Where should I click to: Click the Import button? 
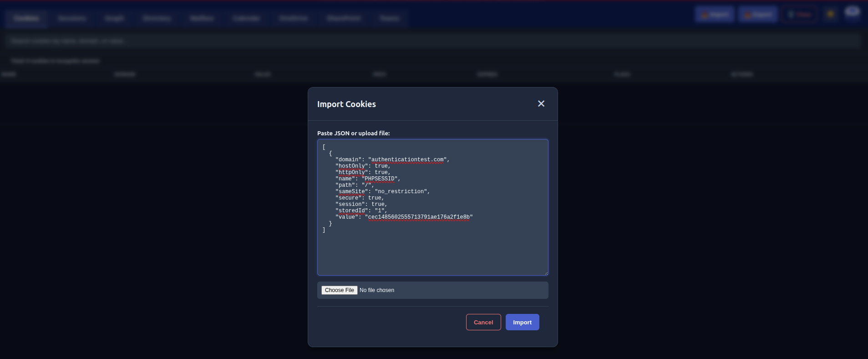coord(522,322)
